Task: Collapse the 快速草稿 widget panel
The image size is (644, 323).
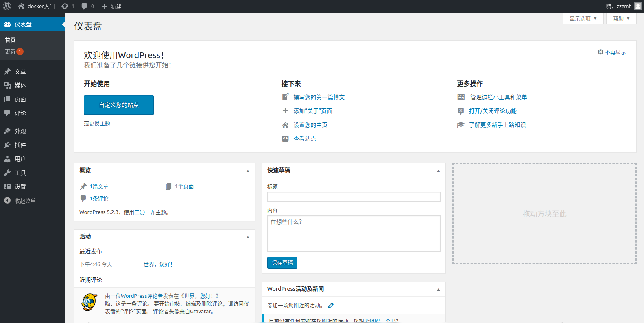Action: pos(438,171)
